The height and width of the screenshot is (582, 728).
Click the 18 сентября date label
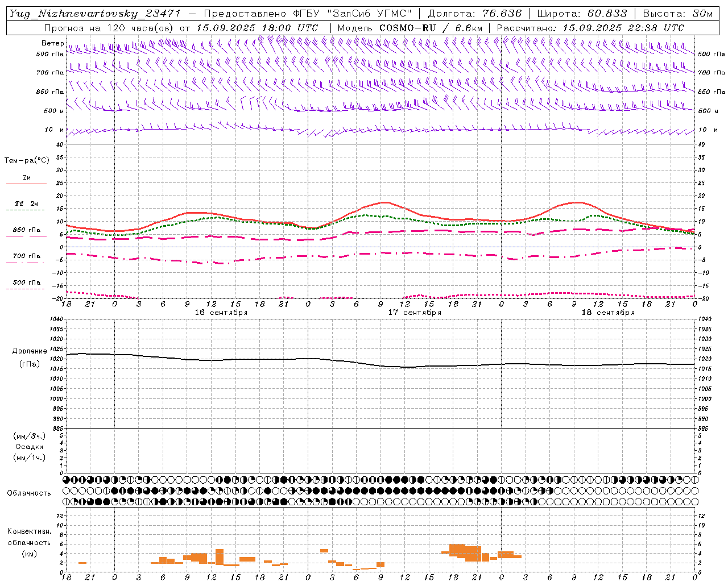click(608, 313)
